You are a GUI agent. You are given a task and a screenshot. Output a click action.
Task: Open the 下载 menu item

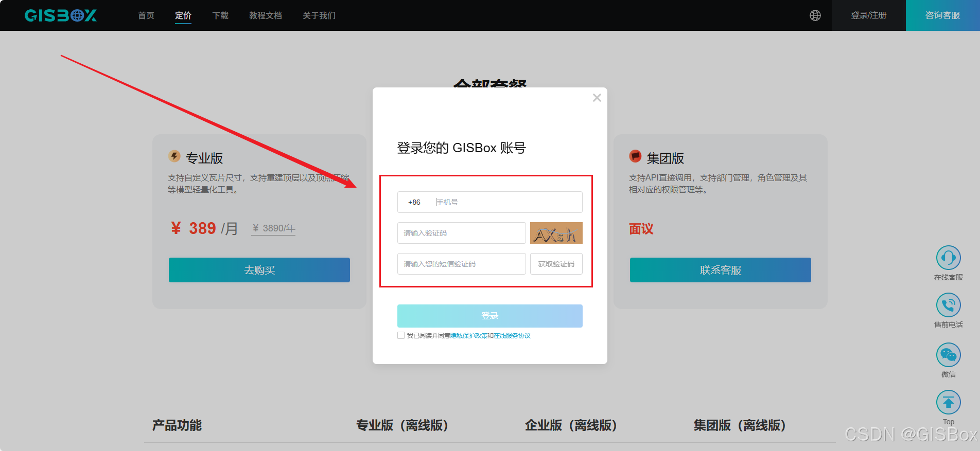coord(220,15)
